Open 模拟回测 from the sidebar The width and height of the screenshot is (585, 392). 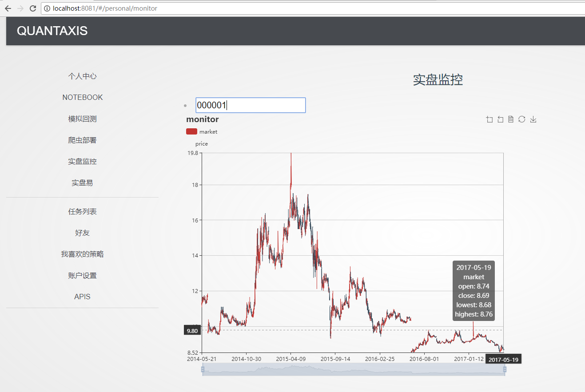(82, 118)
